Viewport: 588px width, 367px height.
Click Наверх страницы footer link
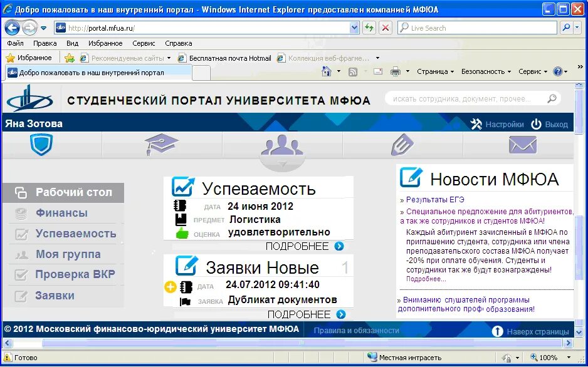click(530, 331)
